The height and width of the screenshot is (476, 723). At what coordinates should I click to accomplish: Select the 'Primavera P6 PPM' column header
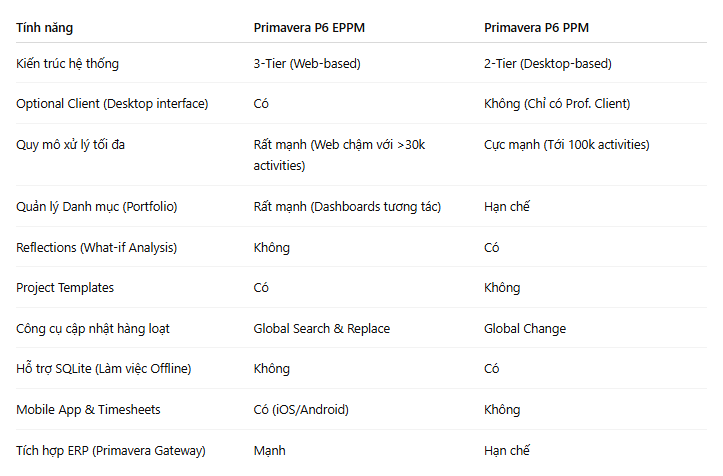click(x=536, y=28)
